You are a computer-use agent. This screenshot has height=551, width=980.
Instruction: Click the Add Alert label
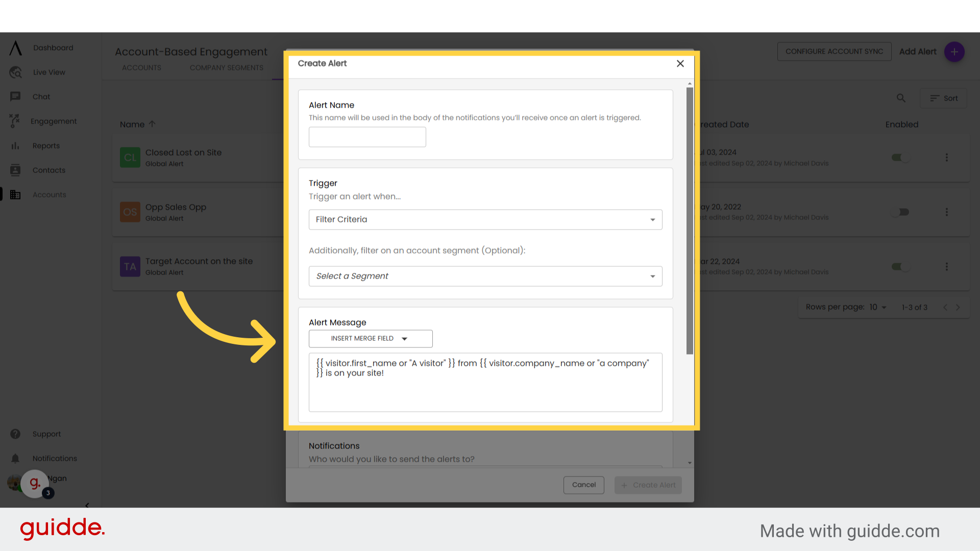pos(917,52)
